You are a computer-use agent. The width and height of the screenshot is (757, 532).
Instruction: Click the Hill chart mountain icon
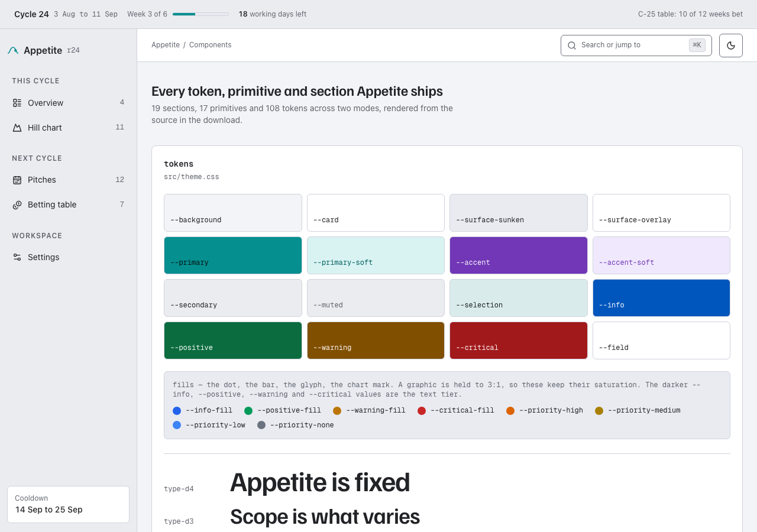[17, 128]
